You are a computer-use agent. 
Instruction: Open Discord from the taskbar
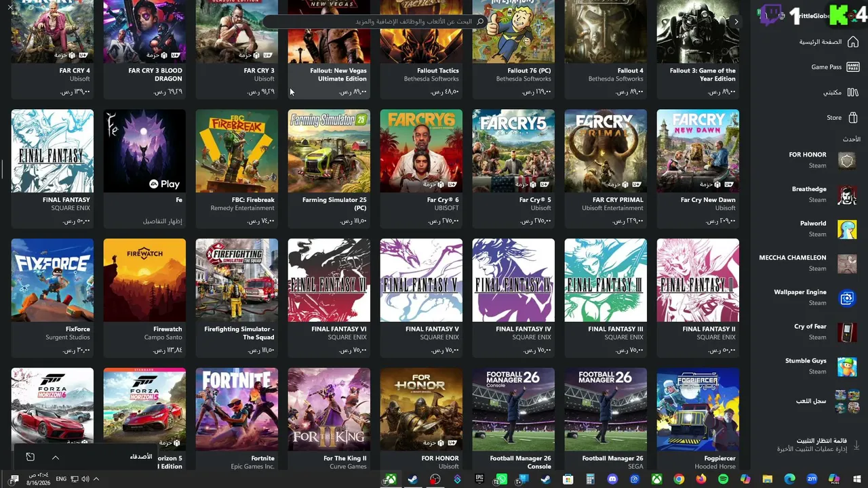tap(612, 479)
